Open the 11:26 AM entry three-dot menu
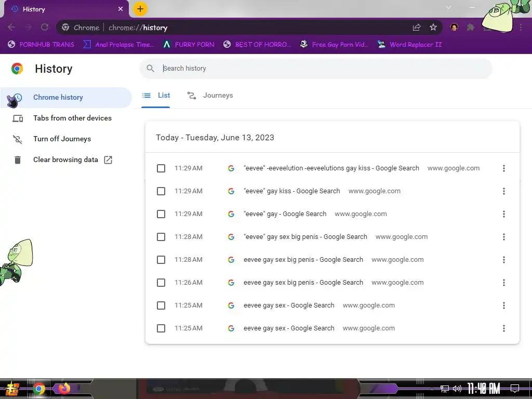The image size is (532, 399). coord(504,283)
